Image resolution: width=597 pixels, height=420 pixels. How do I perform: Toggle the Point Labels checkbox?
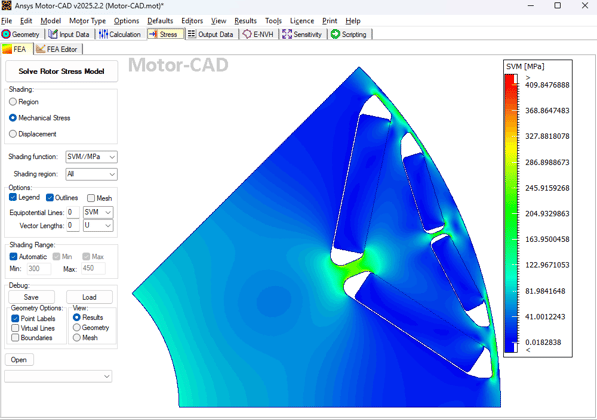click(15, 318)
